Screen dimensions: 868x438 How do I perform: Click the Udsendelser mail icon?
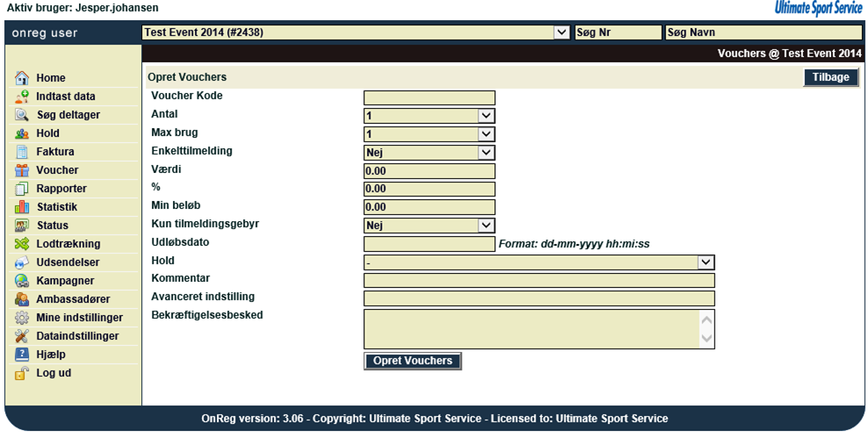22,262
